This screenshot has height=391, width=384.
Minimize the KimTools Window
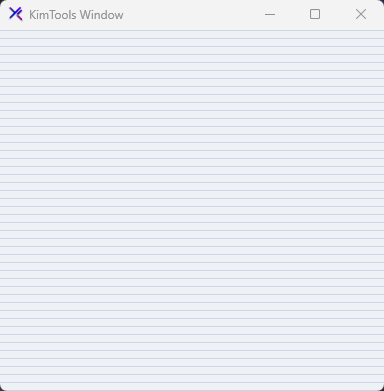coord(270,14)
